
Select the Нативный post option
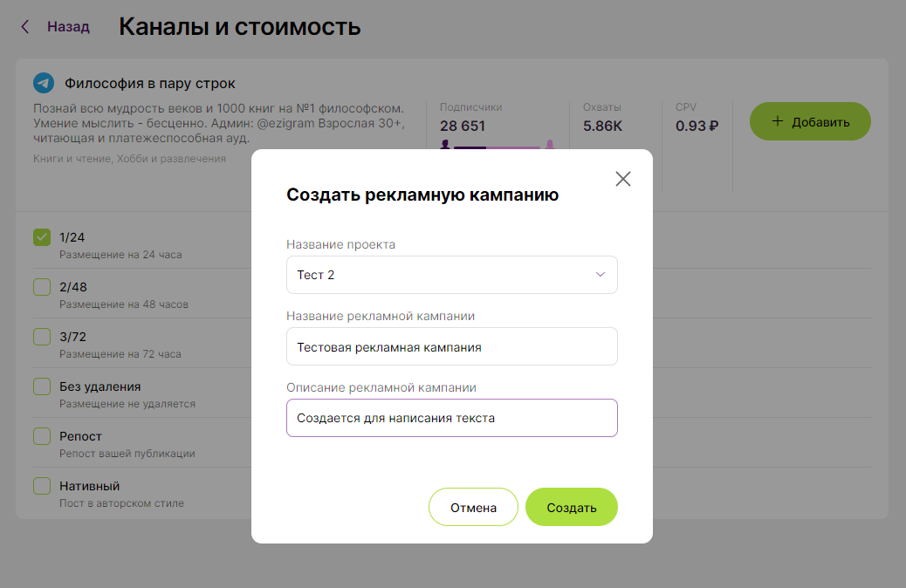[41, 485]
